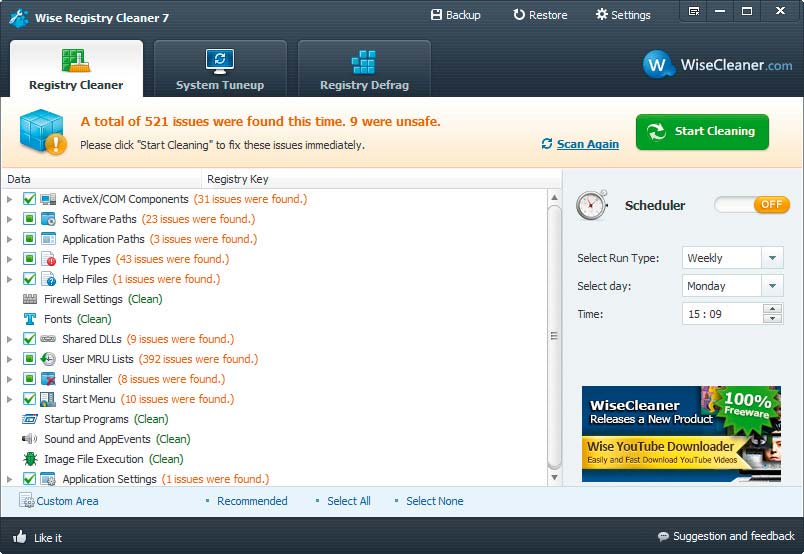
Task: Open the Select day dropdown
Action: click(x=772, y=286)
